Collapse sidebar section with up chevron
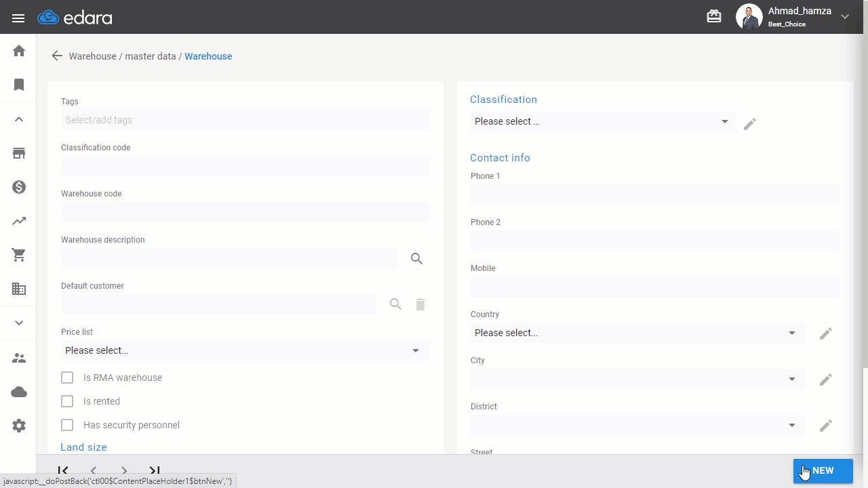The height and width of the screenshot is (488, 868). [19, 119]
